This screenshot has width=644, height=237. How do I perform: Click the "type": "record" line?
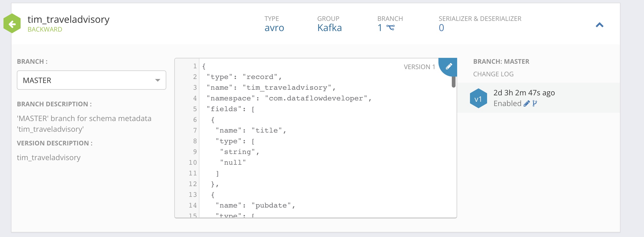click(244, 77)
